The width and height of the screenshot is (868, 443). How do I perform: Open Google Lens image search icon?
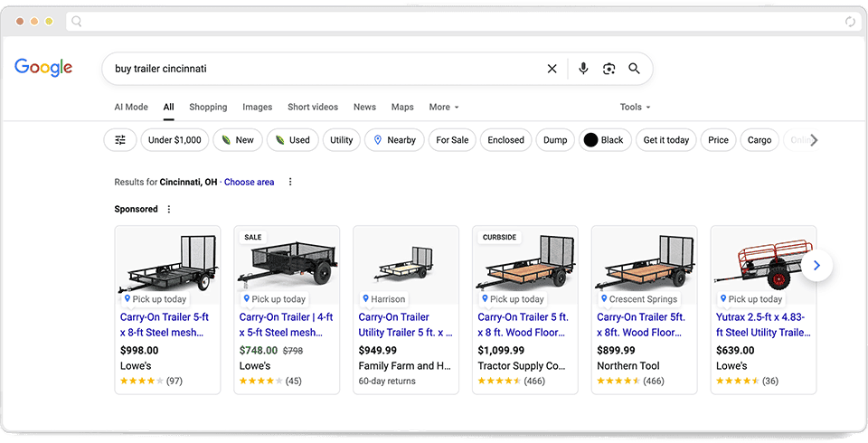[x=609, y=69]
